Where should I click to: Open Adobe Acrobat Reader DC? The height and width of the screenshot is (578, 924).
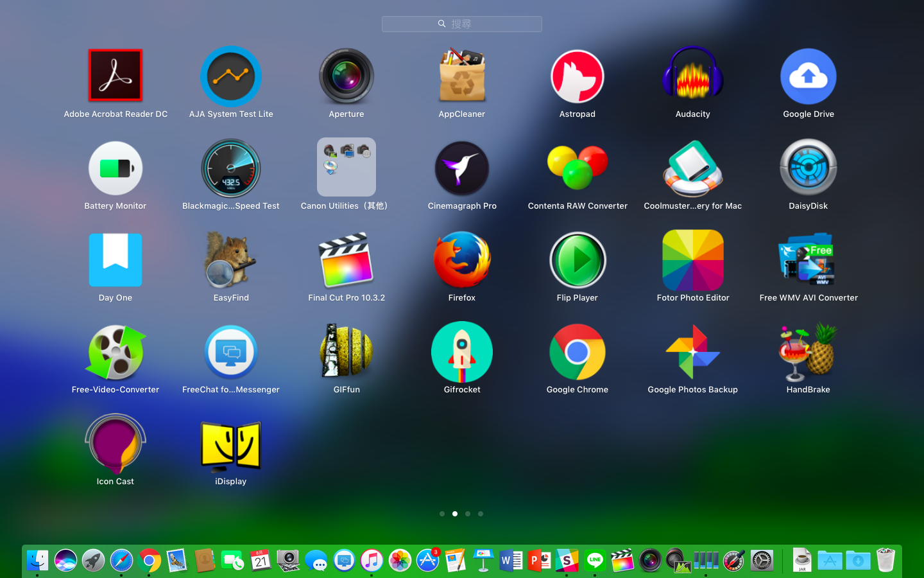(x=116, y=76)
